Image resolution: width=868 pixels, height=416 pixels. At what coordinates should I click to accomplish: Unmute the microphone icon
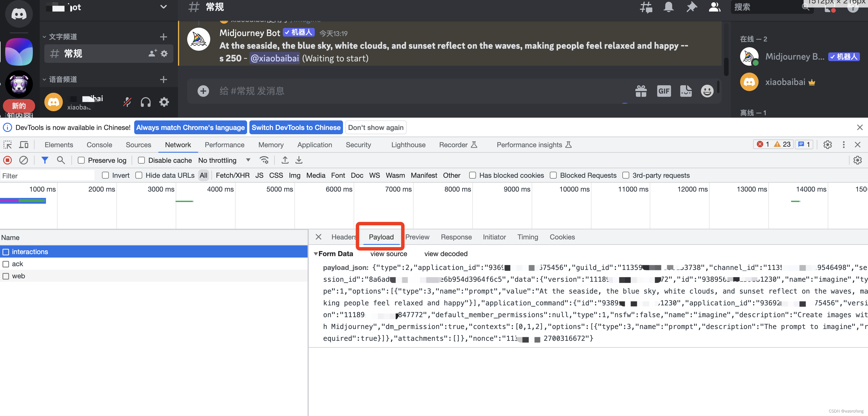click(127, 102)
